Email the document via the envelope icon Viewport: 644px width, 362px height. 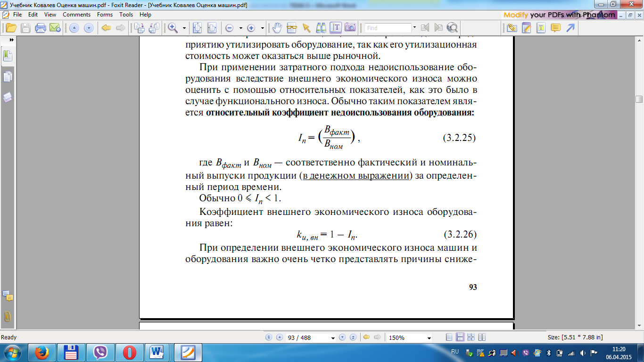55,27
